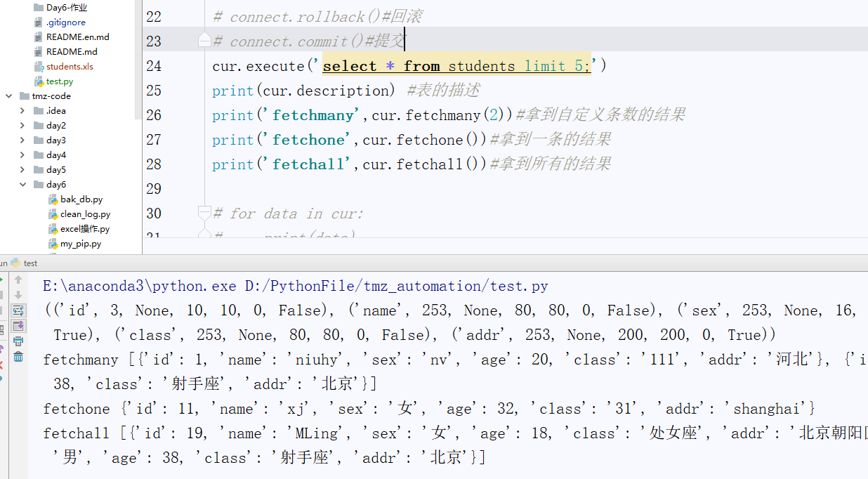This screenshot has height=479, width=868.
Task: Open bak_db.py in day6 folder
Action: point(81,199)
